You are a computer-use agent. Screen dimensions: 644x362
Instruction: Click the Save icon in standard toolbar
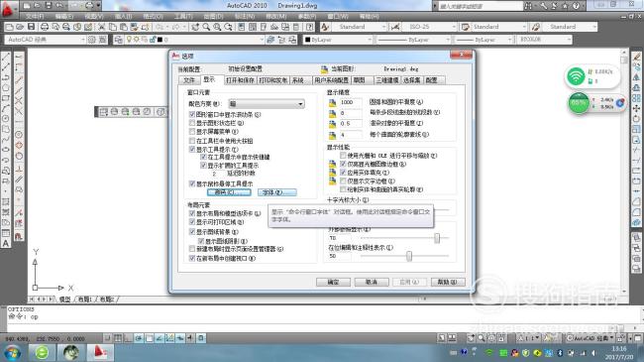[32, 27]
